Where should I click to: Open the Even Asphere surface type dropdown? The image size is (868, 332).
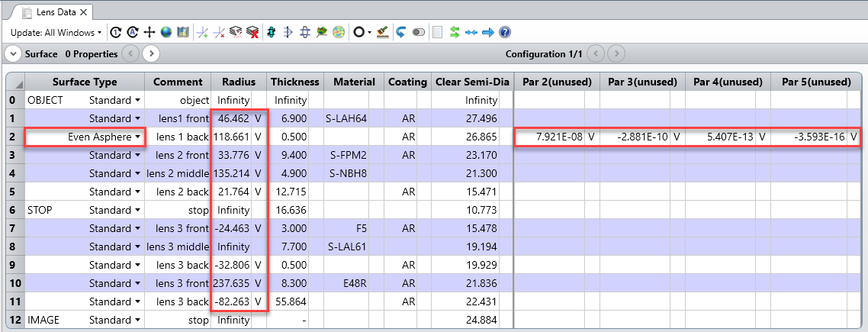(137, 137)
